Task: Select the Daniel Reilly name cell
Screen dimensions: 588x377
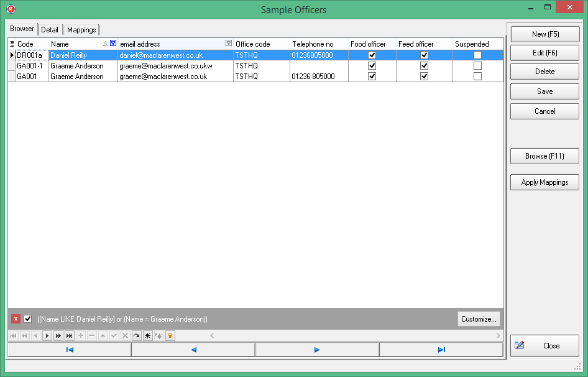Action: (x=83, y=55)
